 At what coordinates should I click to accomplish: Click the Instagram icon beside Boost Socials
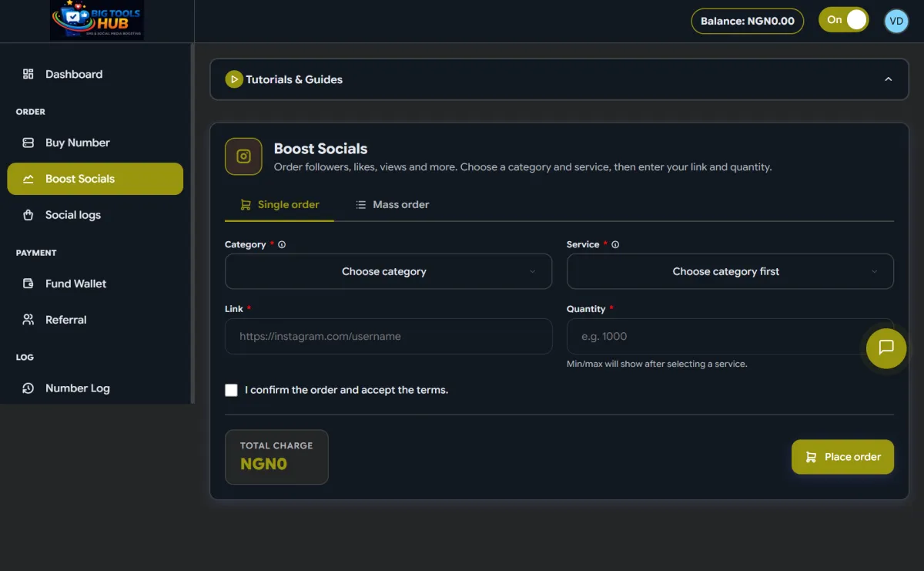coord(243,156)
